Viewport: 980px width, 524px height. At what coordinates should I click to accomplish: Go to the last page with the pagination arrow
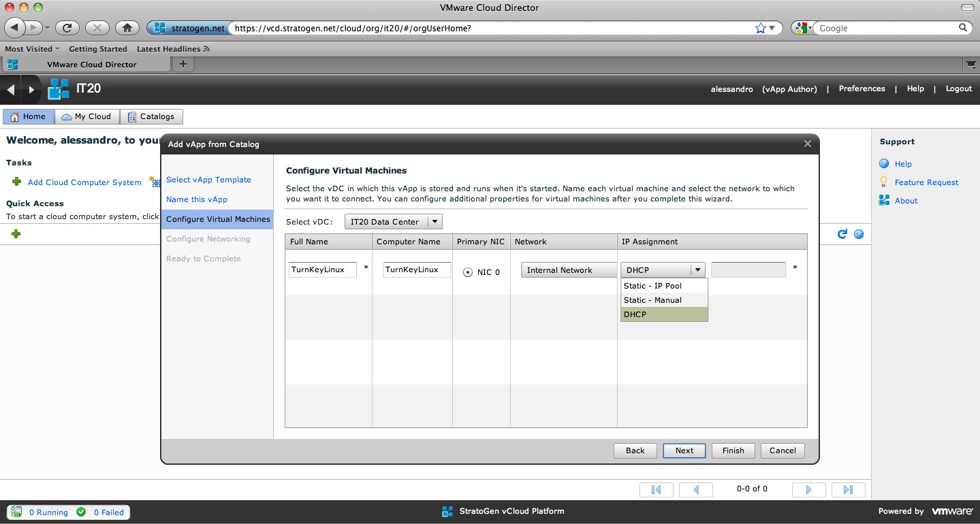click(848, 489)
